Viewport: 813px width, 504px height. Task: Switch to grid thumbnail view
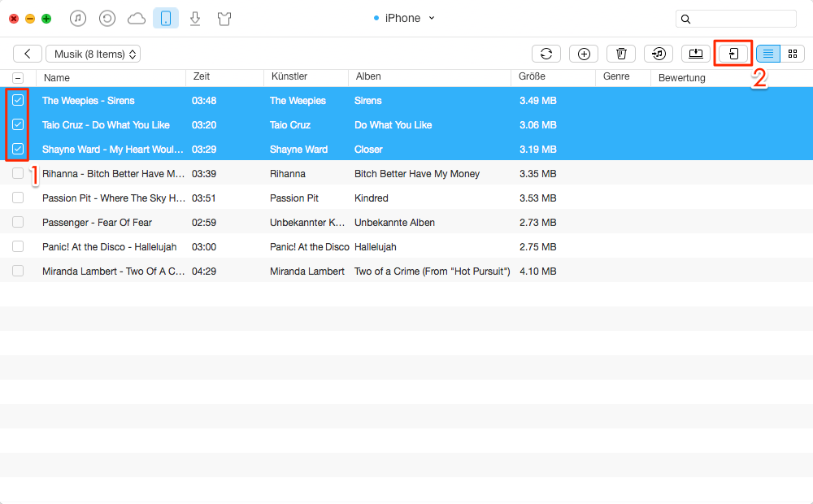(792, 54)
